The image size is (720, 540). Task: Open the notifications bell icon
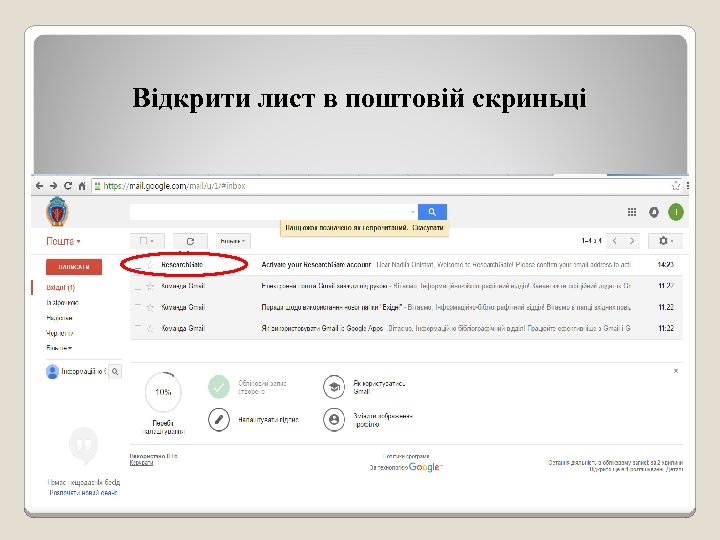(x=654, y=212)
